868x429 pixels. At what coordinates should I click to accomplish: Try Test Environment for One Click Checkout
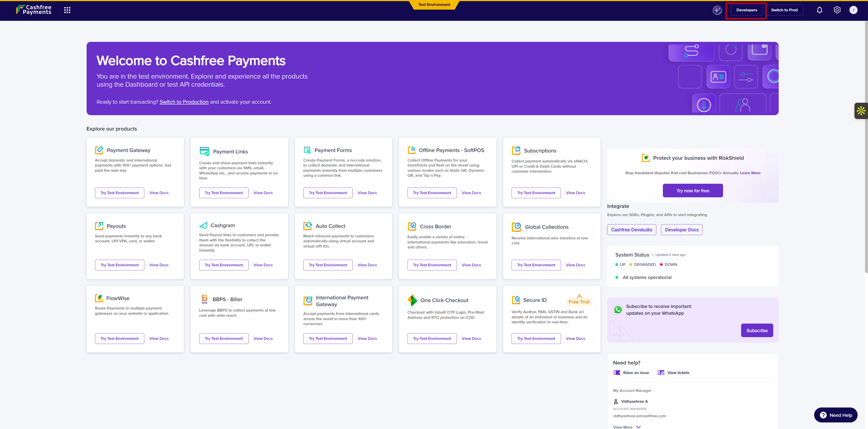click(x=432, y=338)
